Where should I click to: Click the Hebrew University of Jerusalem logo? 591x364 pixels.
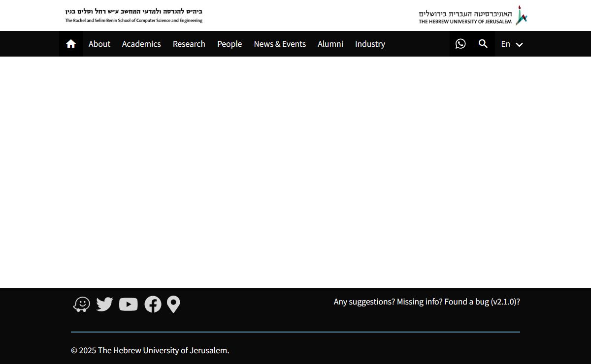click(x=473, y=16)
